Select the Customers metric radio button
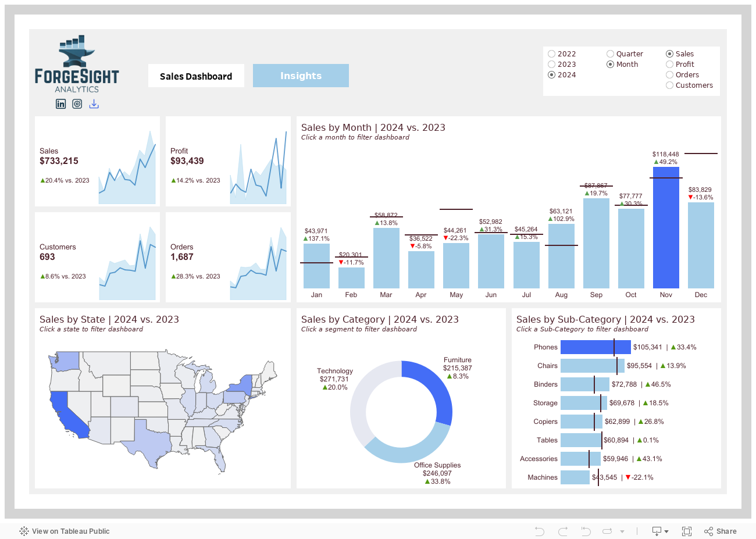The image size is (756, 539). (x=670, y=85)
